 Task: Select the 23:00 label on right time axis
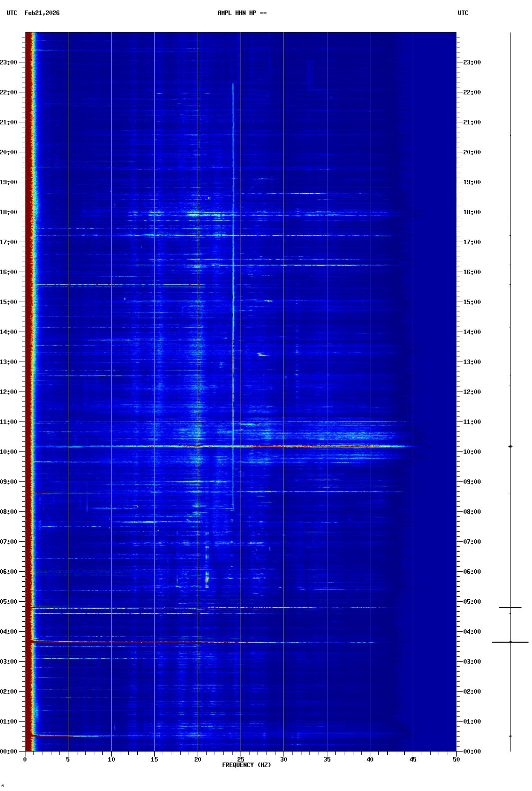pos(472,62)
